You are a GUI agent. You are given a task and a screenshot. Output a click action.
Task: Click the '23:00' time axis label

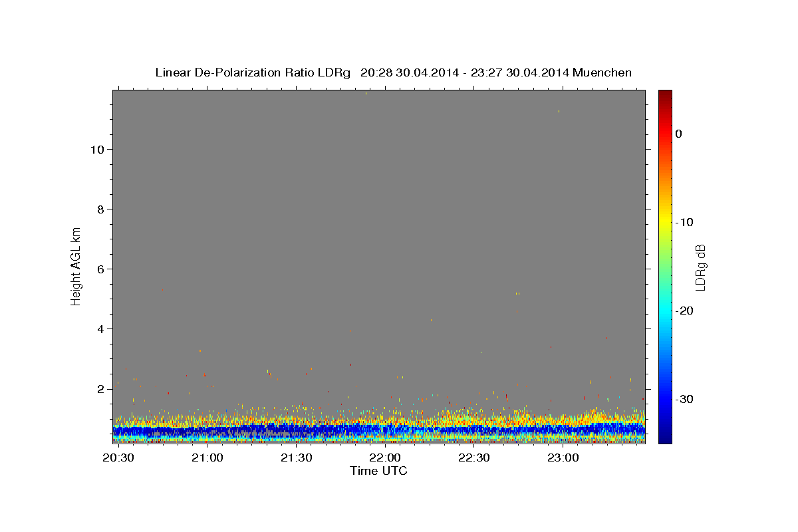pos(563,458)
